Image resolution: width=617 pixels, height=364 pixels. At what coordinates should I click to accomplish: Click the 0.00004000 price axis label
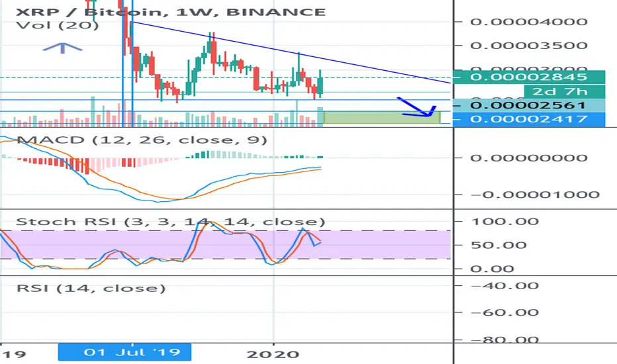(x=529, y=22)
